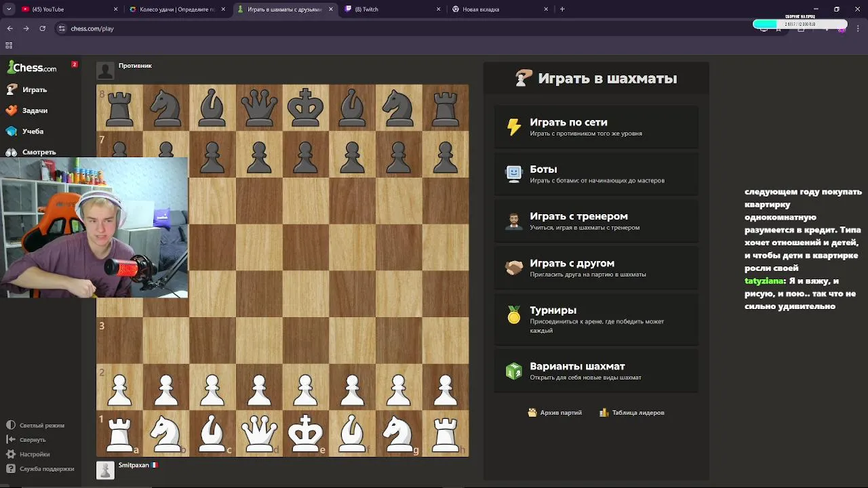Click the collapse icon beside Свернуть
Viewport: 868px width, 488px height.
[11, 440]
